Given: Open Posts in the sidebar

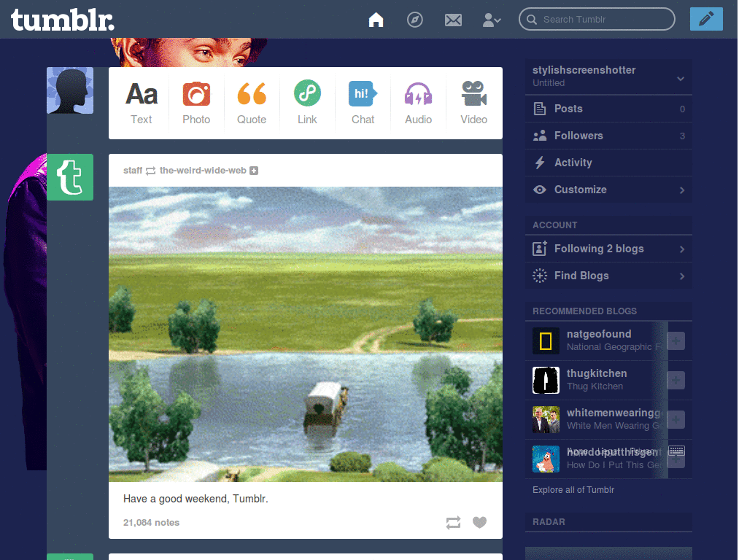Looking at the screenshot, I should click(608, 109).
